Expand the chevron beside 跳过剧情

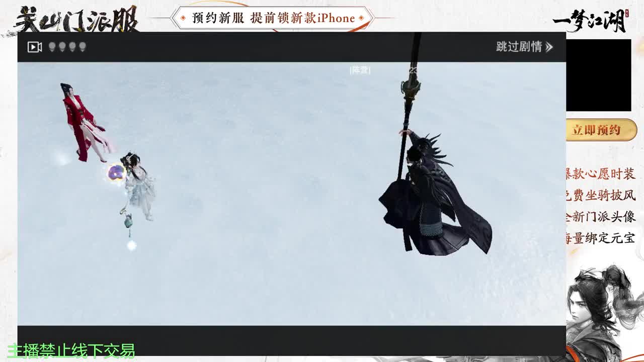coord(549,47)
